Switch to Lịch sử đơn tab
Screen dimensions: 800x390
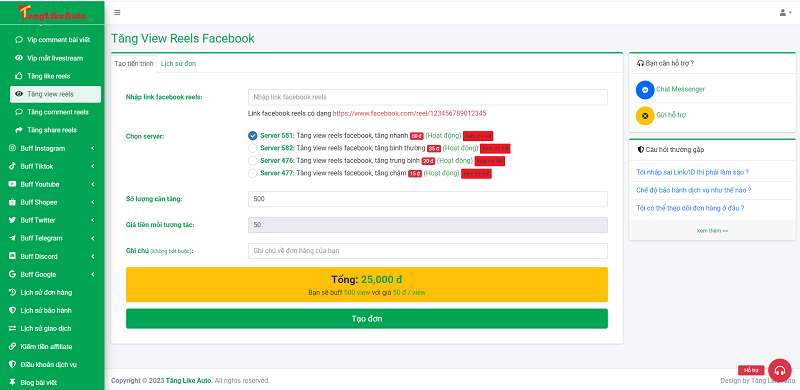[178, 64]
